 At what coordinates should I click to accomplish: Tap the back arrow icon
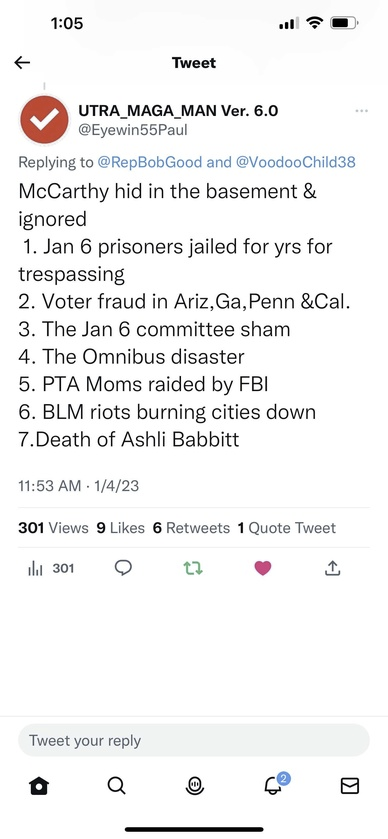tap(22, 63)
